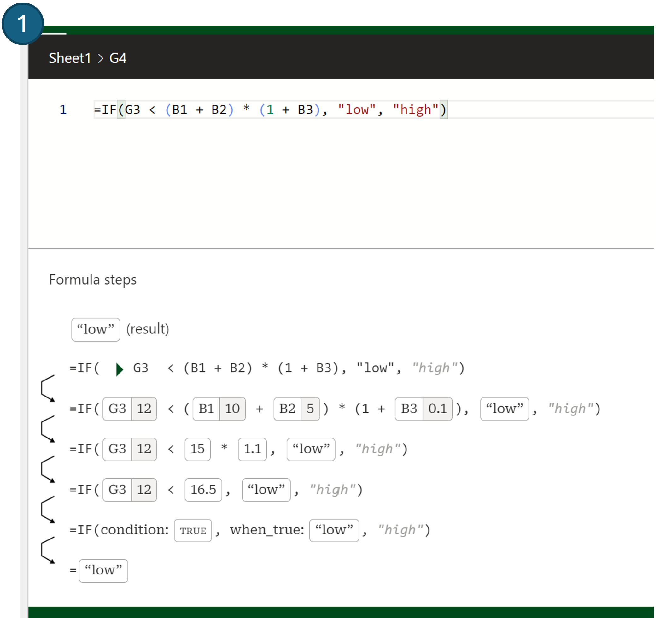Click the B1 10 value chip
Viewport: 672px width, 618px height.
(219, 409)
